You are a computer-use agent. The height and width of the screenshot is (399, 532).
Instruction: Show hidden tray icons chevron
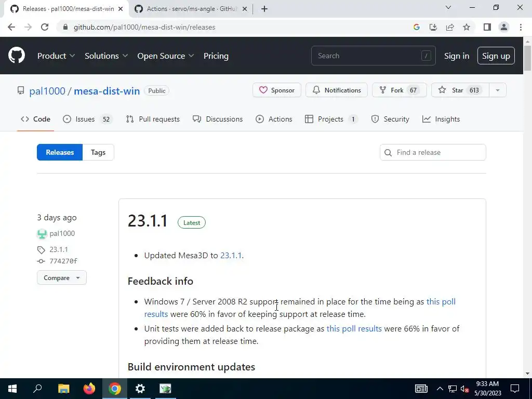pyautogui.click(x=440, y=389)
